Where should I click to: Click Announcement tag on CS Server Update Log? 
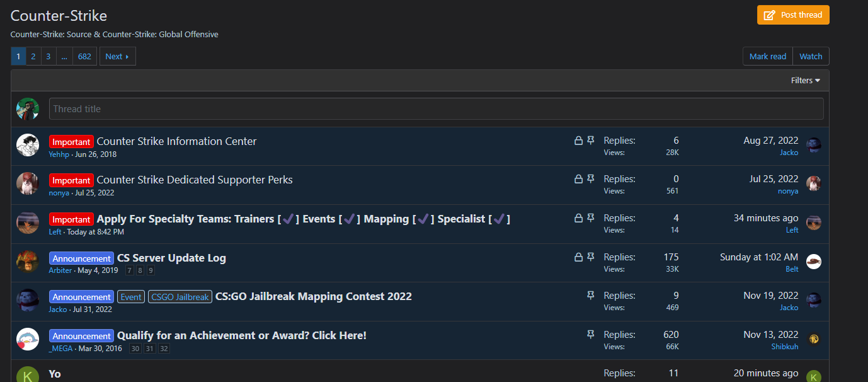(x=81, y=258)
